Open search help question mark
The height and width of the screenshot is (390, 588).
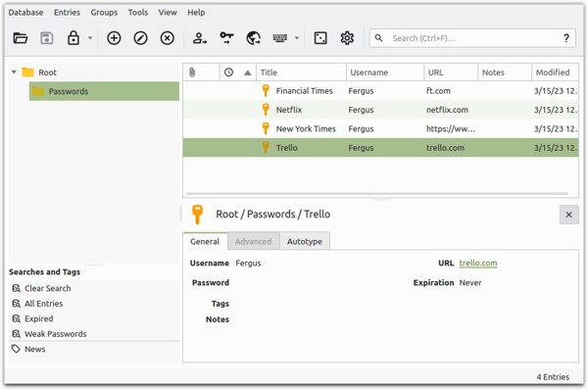click(x=566, y=38)
